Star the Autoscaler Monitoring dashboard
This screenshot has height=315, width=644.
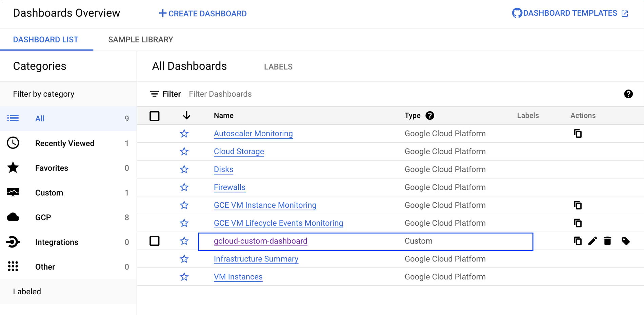pyautogui.click(x=184, y=134)
